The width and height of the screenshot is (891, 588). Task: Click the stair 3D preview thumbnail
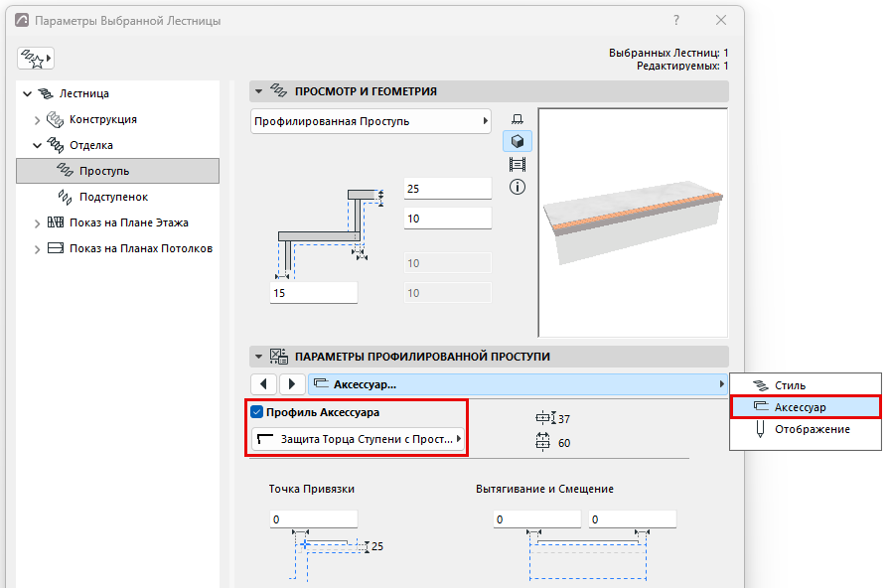tap(633, 222)
